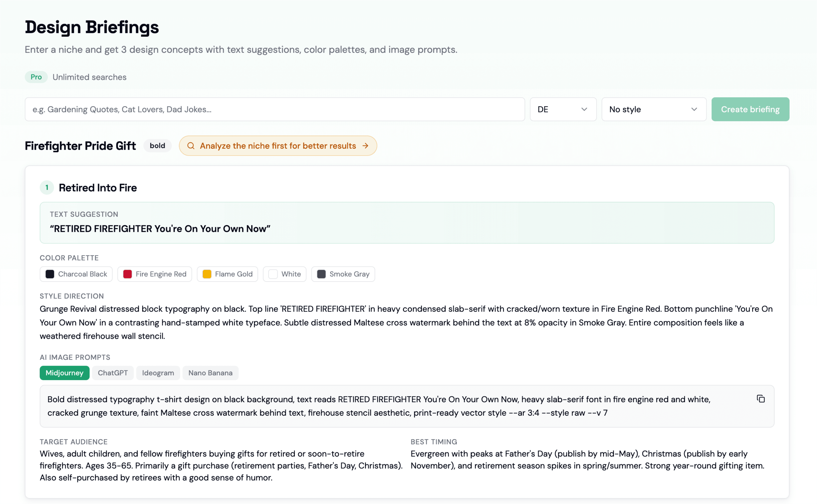The image size is (817, 504).
Task: Click the text suggestion quote box
Action: pos(407,223)
